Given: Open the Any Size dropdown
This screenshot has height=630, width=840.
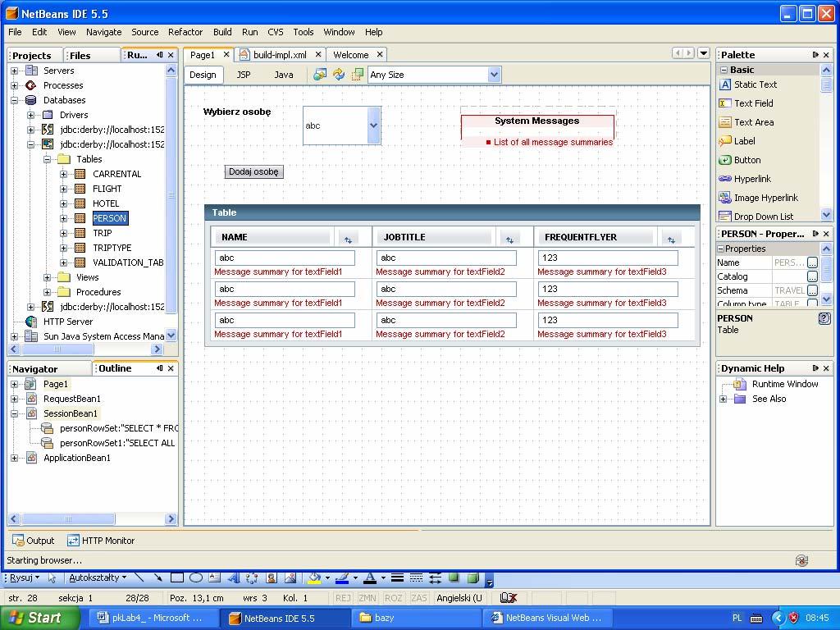Looking at the screenshot, I should 494,75.
